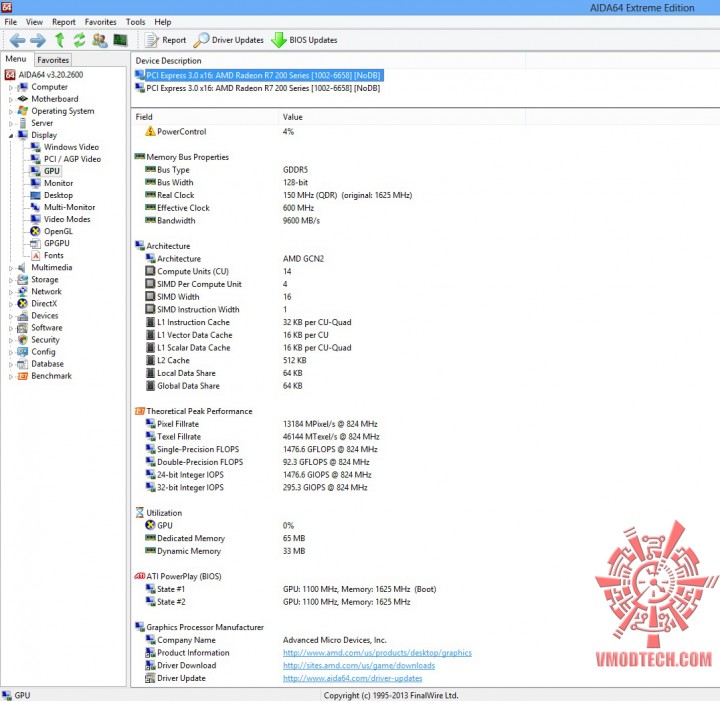This screenshot has width=720, height=701.
Task: Select the second Radeon R7 200 device row
Action: (258, 88)
